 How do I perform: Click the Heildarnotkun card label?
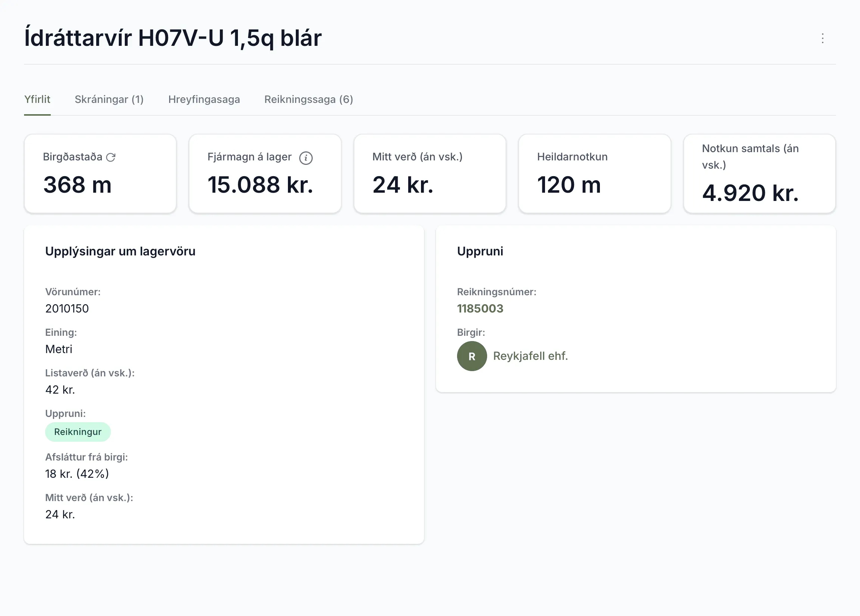[x=572, y=157]
